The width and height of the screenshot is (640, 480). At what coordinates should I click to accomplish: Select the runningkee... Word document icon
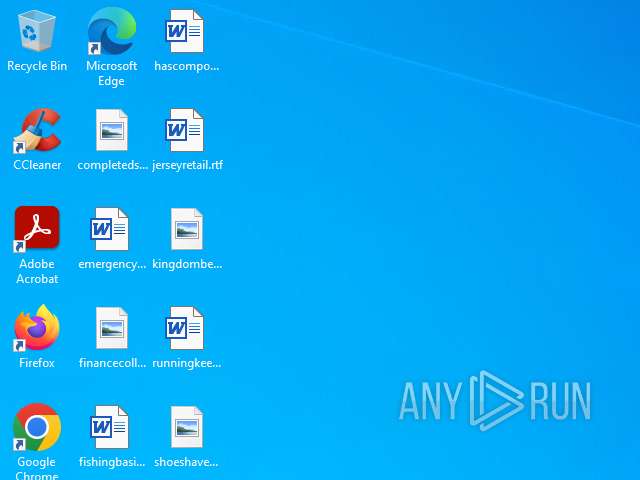point(184,328)
